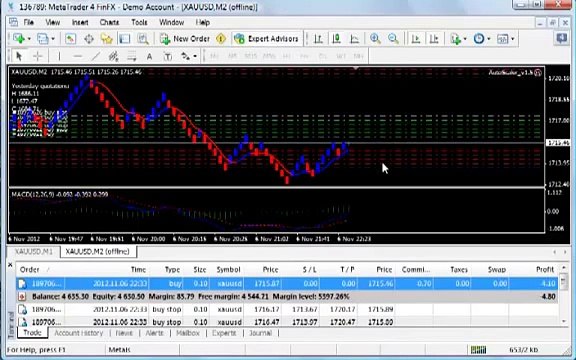Open the New Chart toolbar icon
This screenshot has height=360, width=576.
[x=18, y=38]
